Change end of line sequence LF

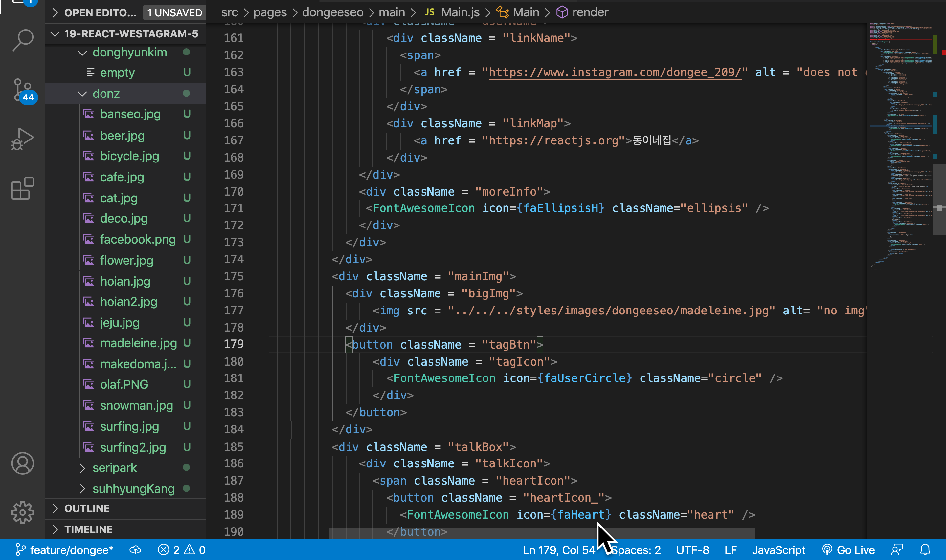pos(731,550)
